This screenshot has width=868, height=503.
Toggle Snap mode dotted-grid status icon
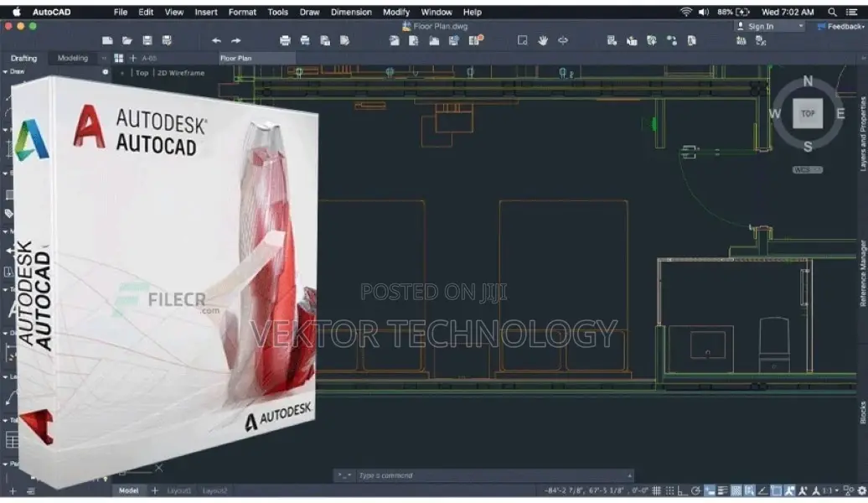[669, 490]
